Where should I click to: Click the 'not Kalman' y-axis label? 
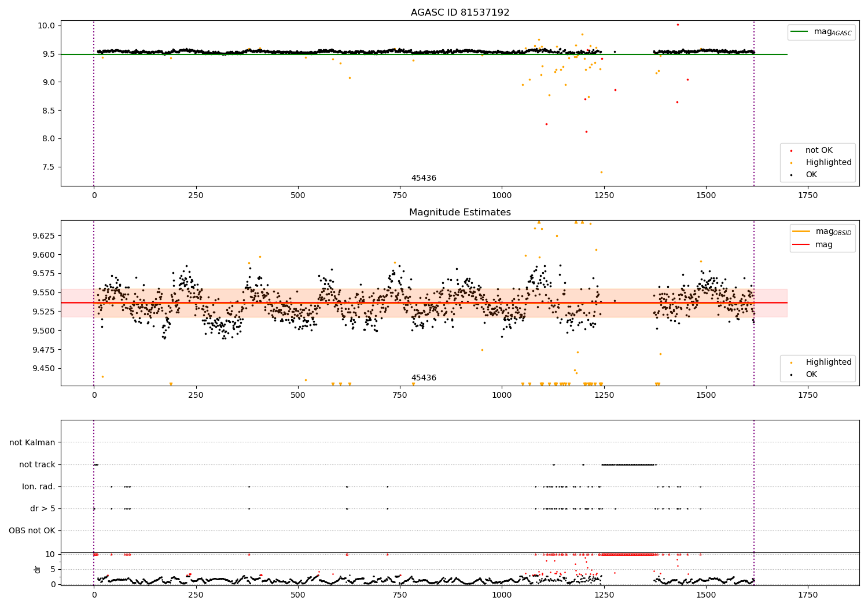(32, 442)
